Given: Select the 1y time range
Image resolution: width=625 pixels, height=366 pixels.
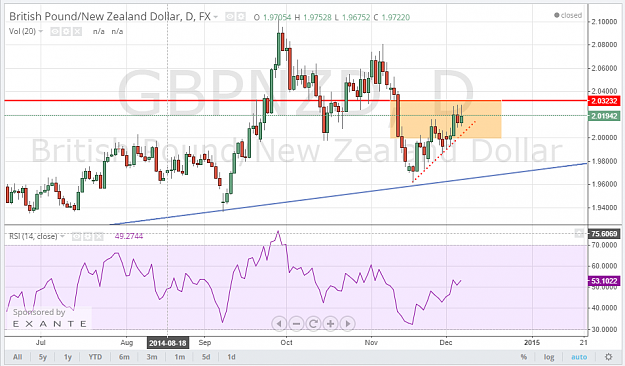Looking at the screenshot, I should (68, 357).
